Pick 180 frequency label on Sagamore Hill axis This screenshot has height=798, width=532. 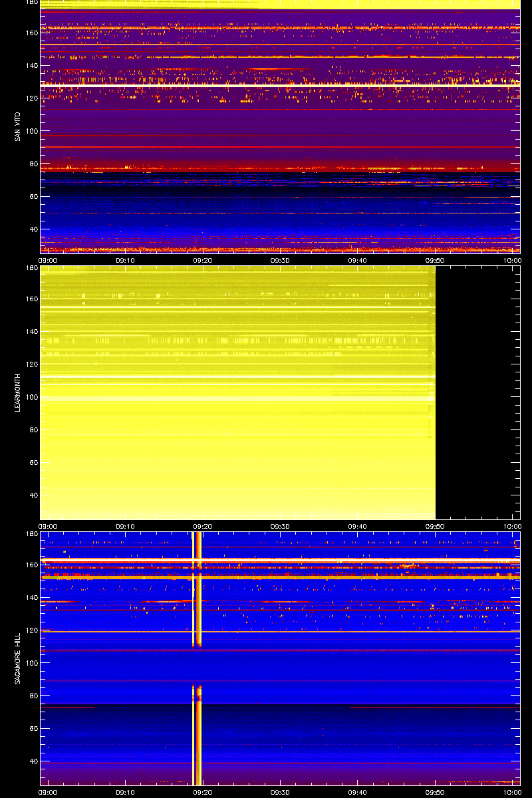click(31, 534)
